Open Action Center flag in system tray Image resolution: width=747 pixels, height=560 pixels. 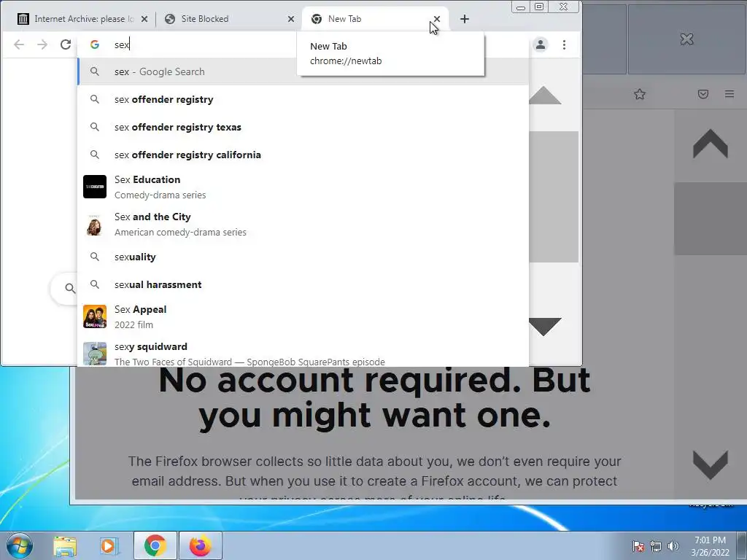click(638, 546)
